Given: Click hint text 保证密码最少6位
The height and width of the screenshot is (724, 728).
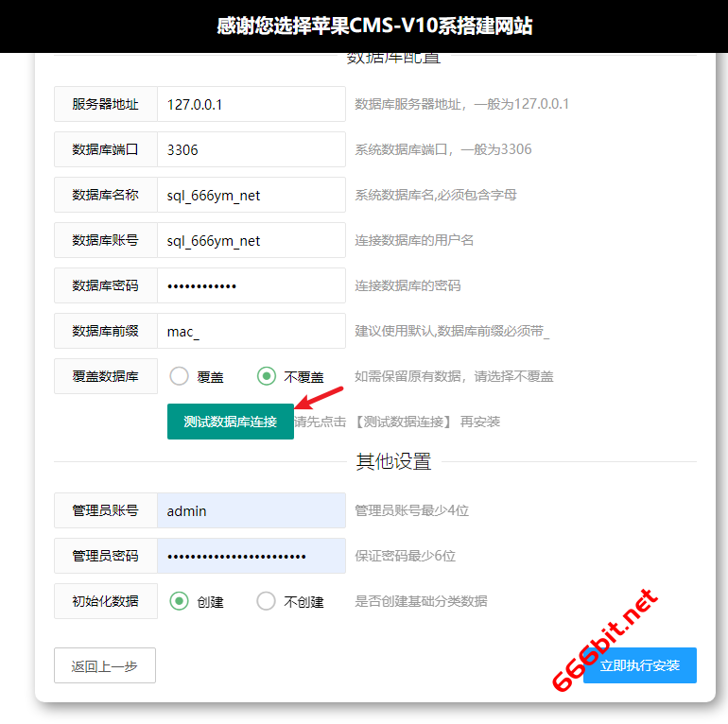Looking at the screenshot, I should 406,556.
